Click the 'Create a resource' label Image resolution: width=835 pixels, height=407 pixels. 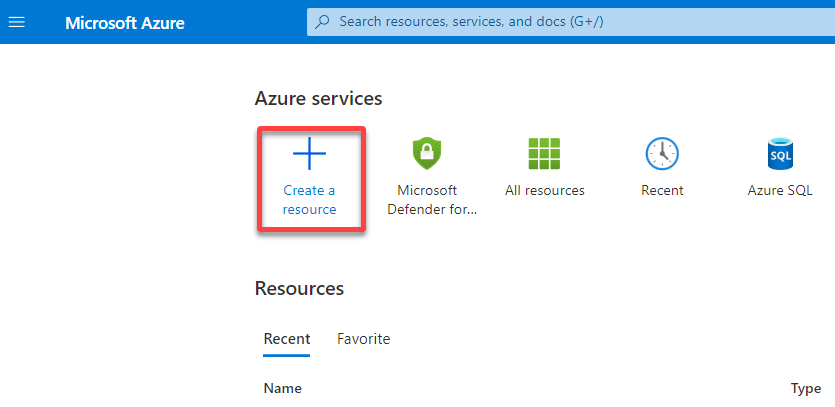309,200
